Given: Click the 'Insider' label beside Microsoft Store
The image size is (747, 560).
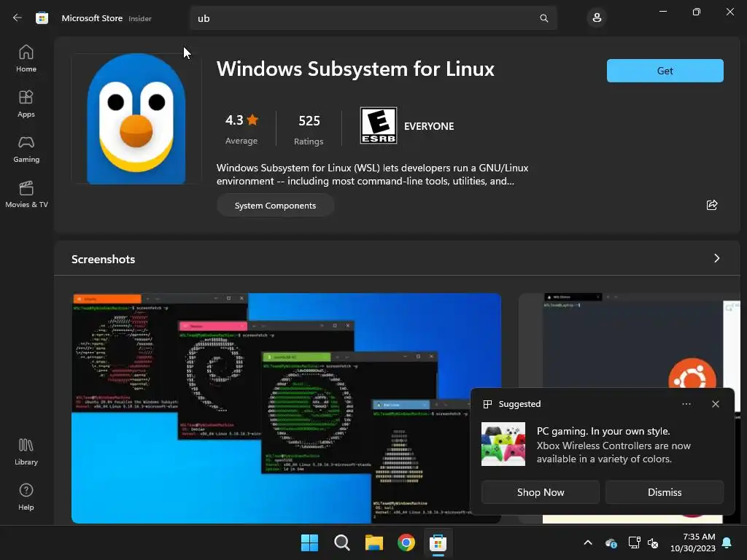Looking at the screenshot, I should click(x=140, y=18).
